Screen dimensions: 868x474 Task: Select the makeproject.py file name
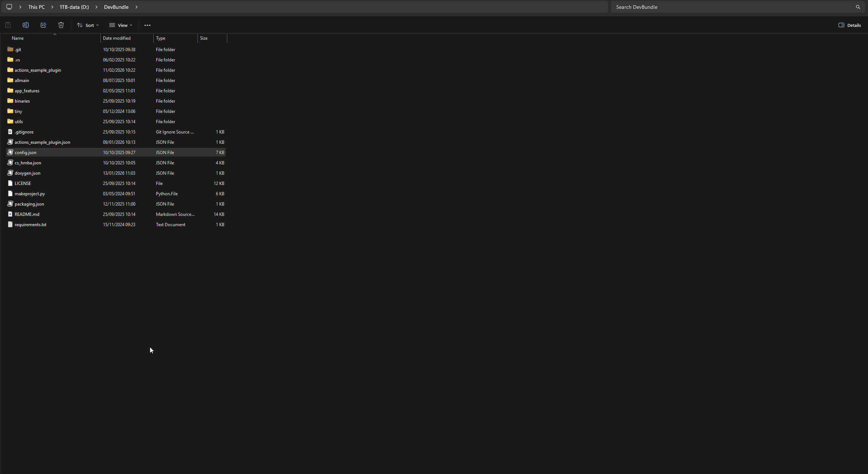[x=30, y=193]
